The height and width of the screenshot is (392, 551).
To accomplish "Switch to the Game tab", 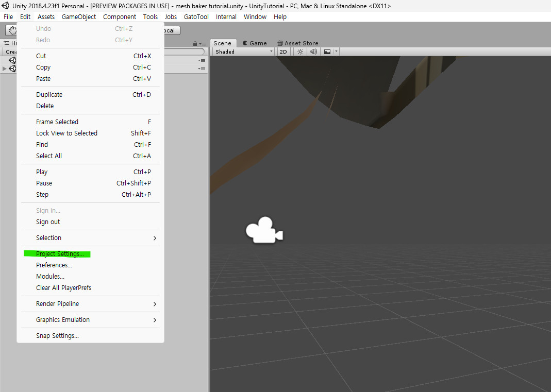I will [x=255, y=43].
